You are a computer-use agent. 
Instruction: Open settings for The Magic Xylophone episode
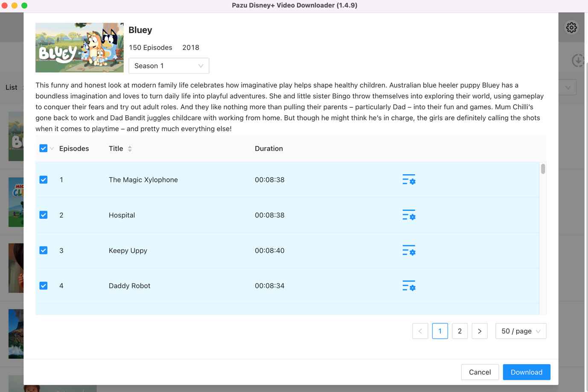(x=408, y=180)
